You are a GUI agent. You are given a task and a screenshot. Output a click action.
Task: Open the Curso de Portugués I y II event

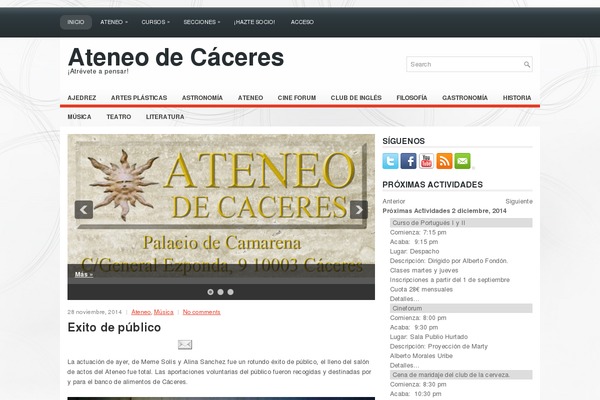click(x=461, y=223)
